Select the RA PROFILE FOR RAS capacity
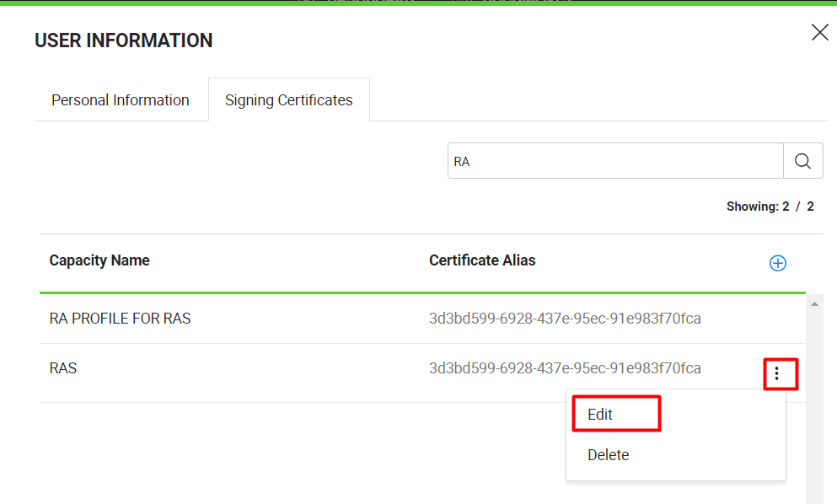The width and height of the screenshot is (837, 504). 121,319
